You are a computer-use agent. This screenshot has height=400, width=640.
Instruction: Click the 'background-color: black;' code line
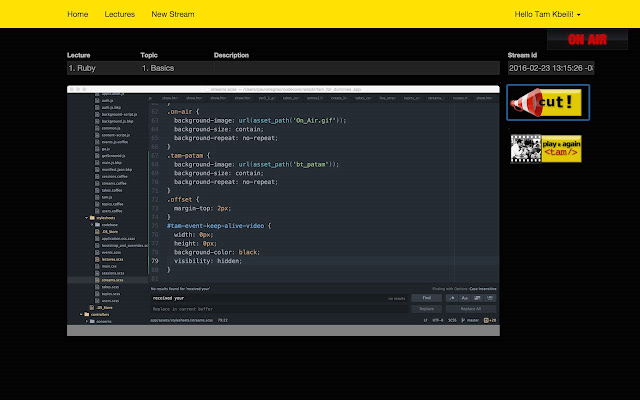click(x=217, y=252)
